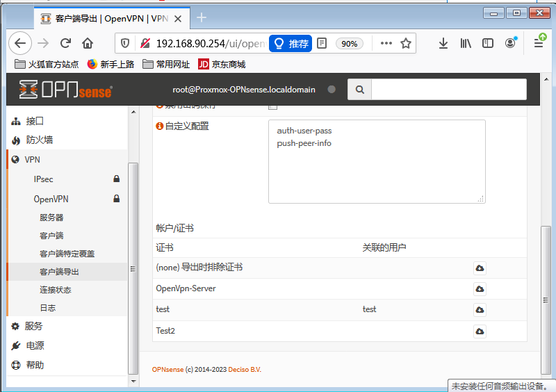This screenshot has height=392, width=556.
Task: Collapse the VPN sidebar section
Action: pos(33,159)
